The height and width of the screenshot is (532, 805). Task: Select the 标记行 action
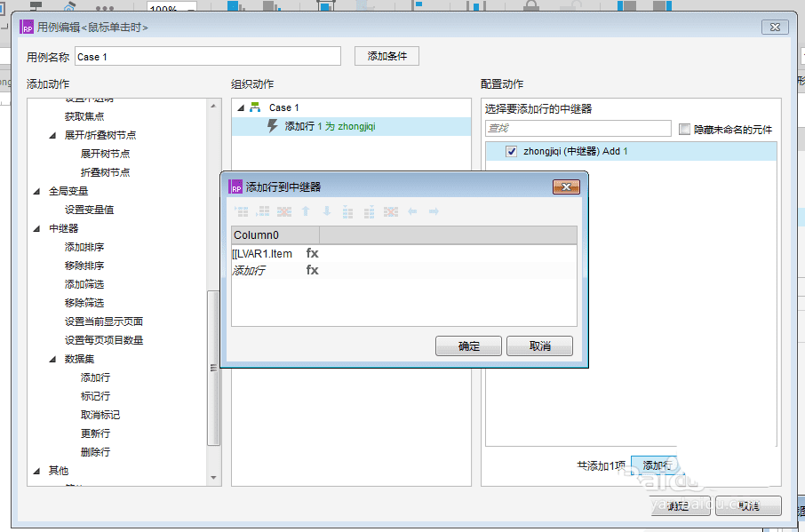[x=95, y=396]
